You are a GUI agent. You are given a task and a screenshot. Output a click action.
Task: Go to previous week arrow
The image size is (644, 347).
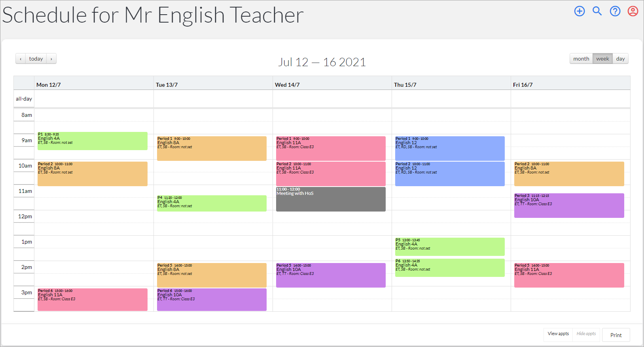coord(21,59)
